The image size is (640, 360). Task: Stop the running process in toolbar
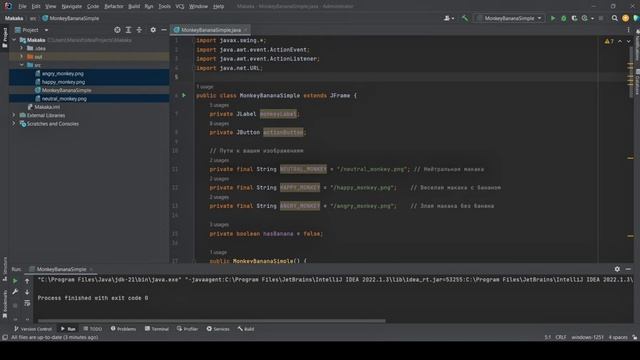click(x=601, y=18)
